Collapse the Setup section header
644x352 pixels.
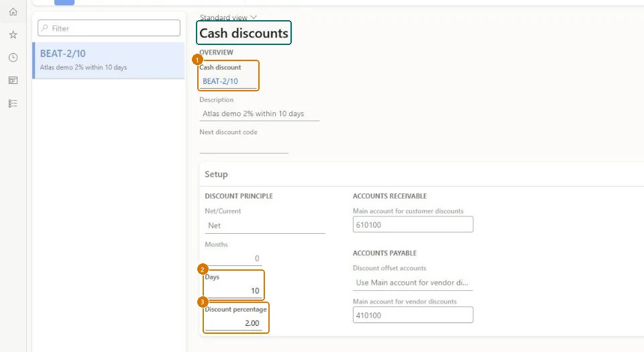tap(422, 175)
